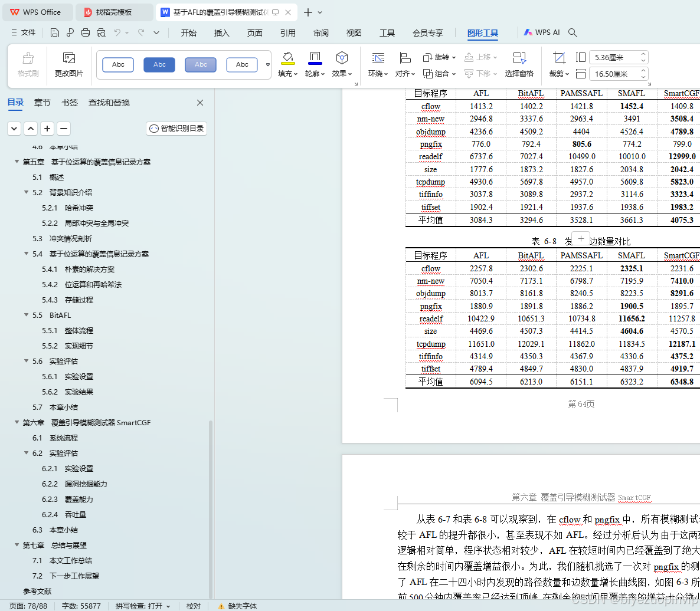Select the 裁剪 crop tool

pos(559,57)
